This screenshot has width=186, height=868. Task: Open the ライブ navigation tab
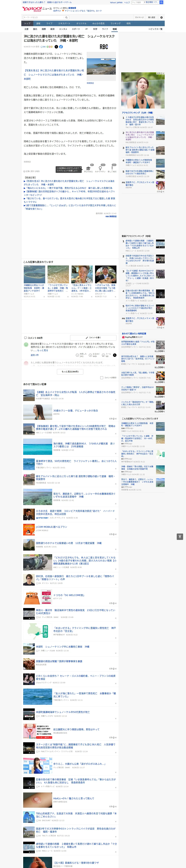[49, 24]
